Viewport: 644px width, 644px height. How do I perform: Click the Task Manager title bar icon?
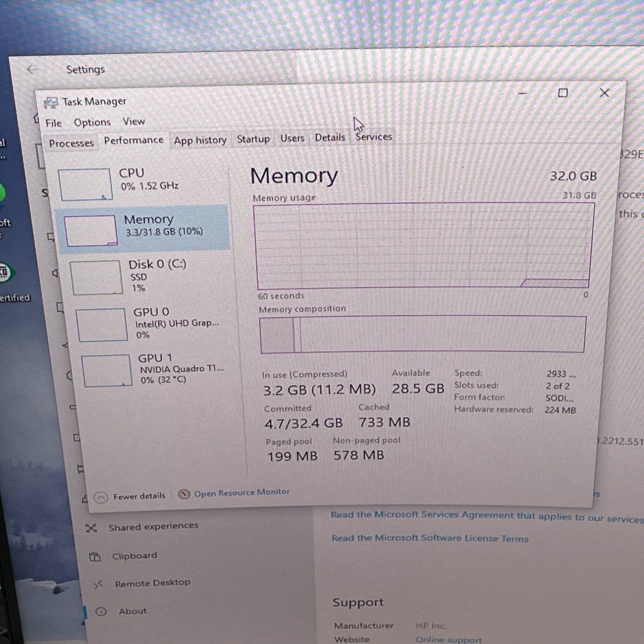tap(51, 103)
